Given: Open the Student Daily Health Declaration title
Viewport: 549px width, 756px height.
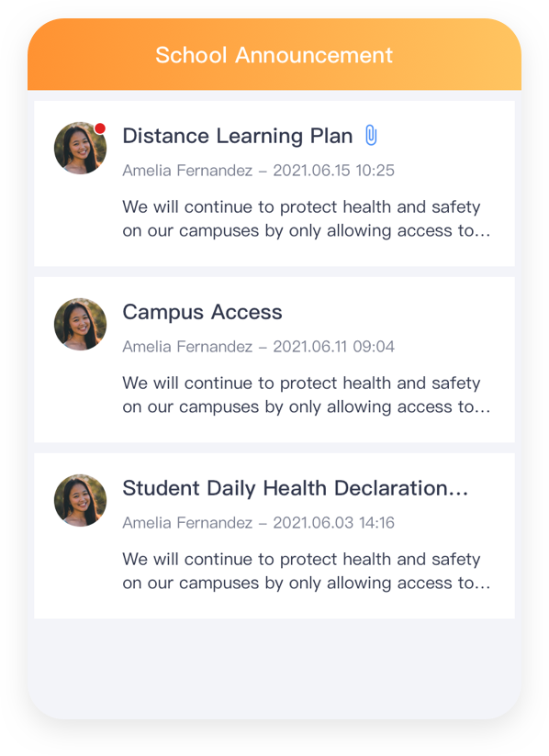Looking at the screenshot, I should click(296, 488).
